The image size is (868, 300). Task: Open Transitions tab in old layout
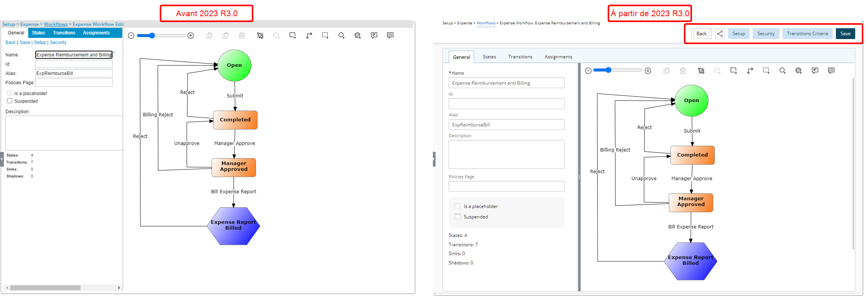pyautogui.click(x=64, y=33)
